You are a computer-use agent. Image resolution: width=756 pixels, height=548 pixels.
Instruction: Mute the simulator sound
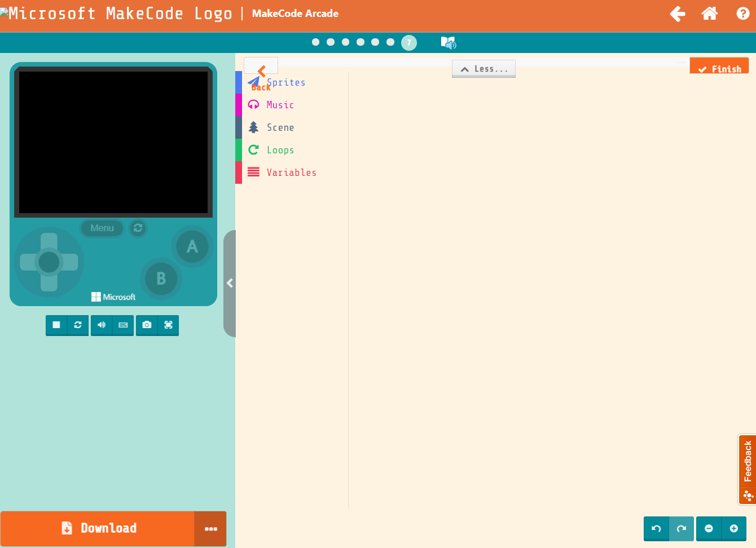click(x=102, y=325)
